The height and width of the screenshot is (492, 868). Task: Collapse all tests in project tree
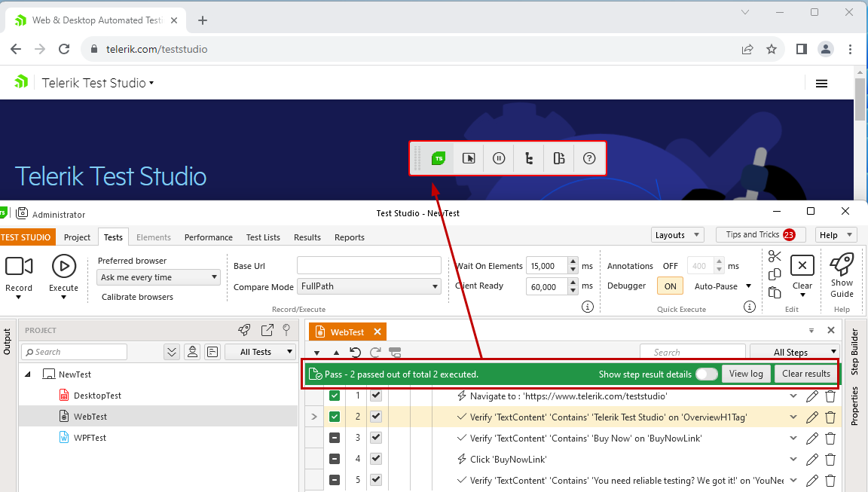click(172, 352)
